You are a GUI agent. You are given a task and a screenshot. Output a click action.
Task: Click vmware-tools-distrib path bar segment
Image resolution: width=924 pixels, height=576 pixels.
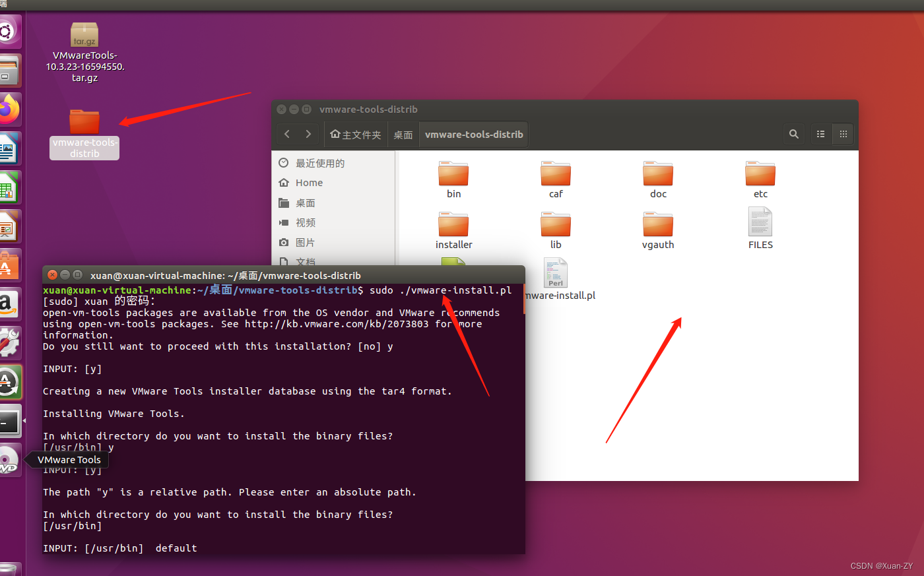click(x=474, y=134)
